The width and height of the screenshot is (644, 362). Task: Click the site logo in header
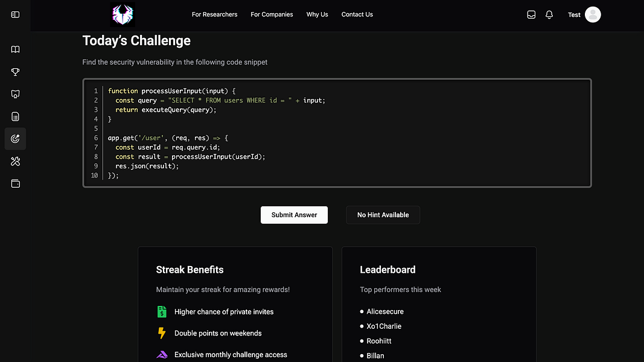pyautogui.click(x=123, y=14)
